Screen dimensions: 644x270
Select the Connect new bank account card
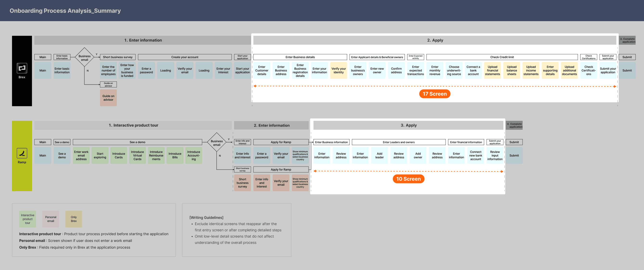475,155
